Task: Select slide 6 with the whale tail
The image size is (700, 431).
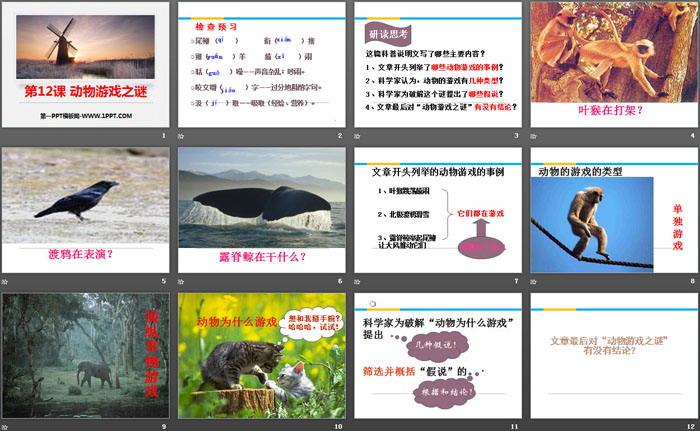Action: (262, 210)
